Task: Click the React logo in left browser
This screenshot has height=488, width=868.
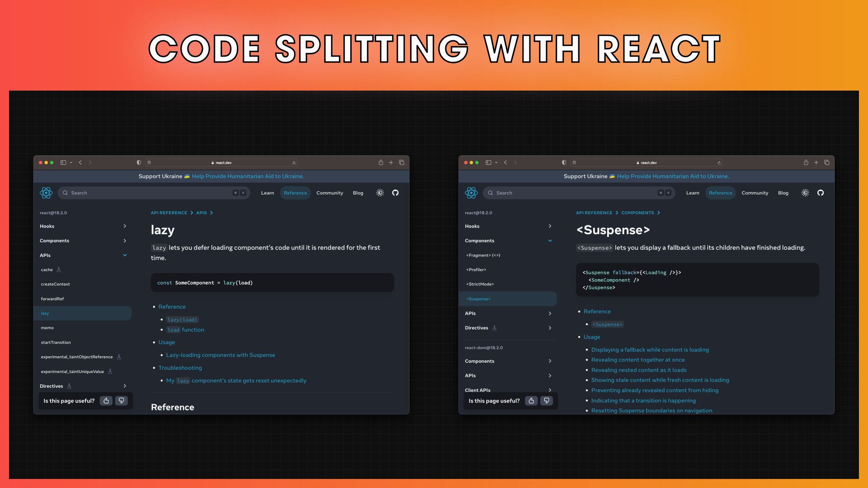Action: point(46,193)
